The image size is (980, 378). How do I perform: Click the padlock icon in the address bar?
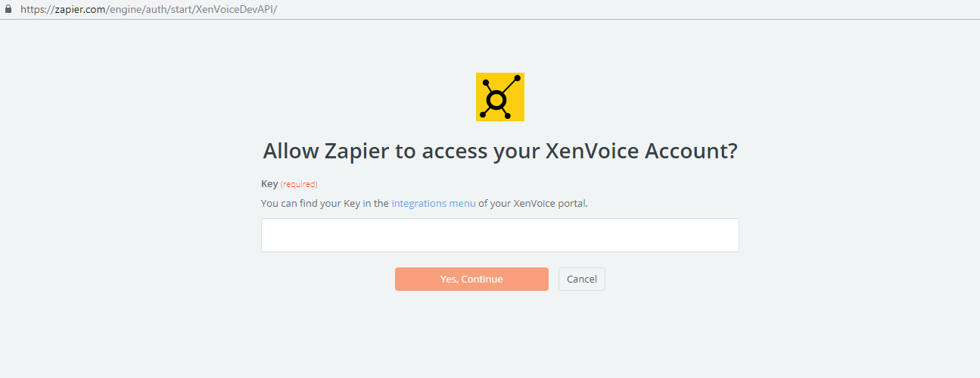click(8, 9)
